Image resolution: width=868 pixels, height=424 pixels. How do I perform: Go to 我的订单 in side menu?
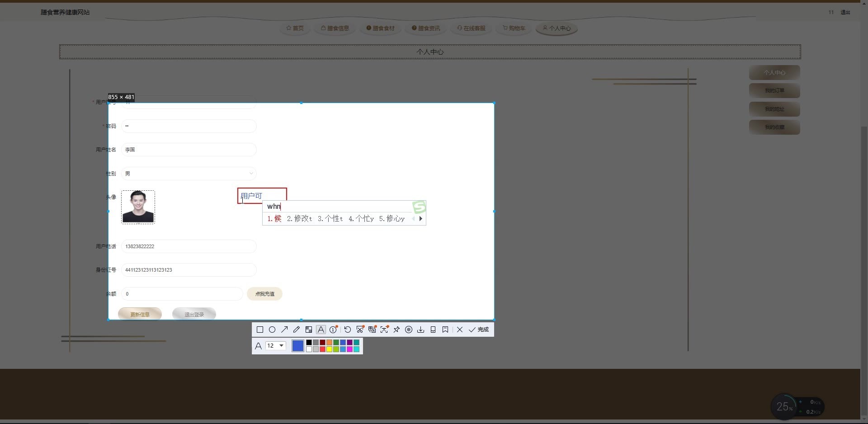click(x=774, y=90)
